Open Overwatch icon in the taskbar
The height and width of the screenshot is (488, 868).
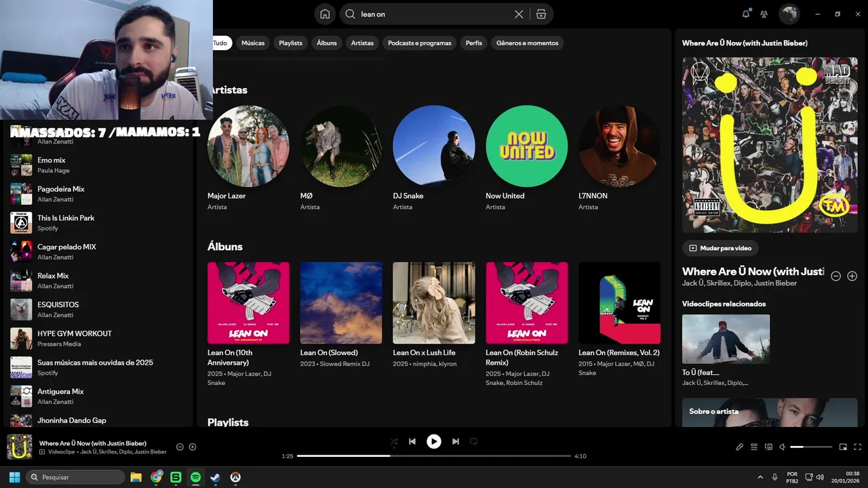pos(235,477)
